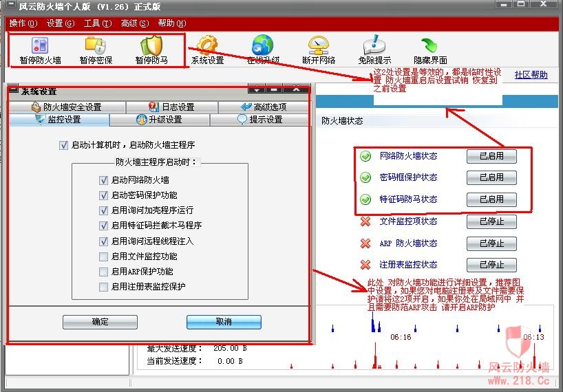The image size is (563, 392).
Task: Click the 暂停防马 shield icon
Action: [x=151, y=45]
